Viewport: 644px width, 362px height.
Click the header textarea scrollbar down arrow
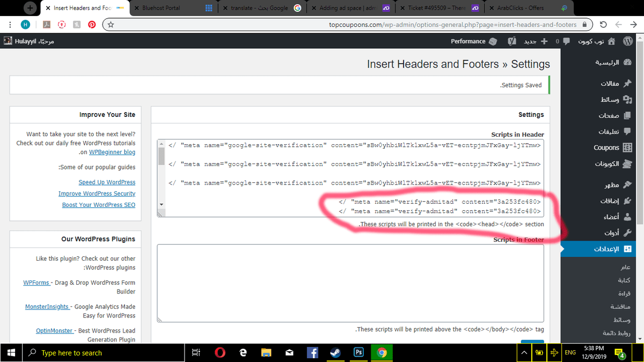[x=162, y=205]
